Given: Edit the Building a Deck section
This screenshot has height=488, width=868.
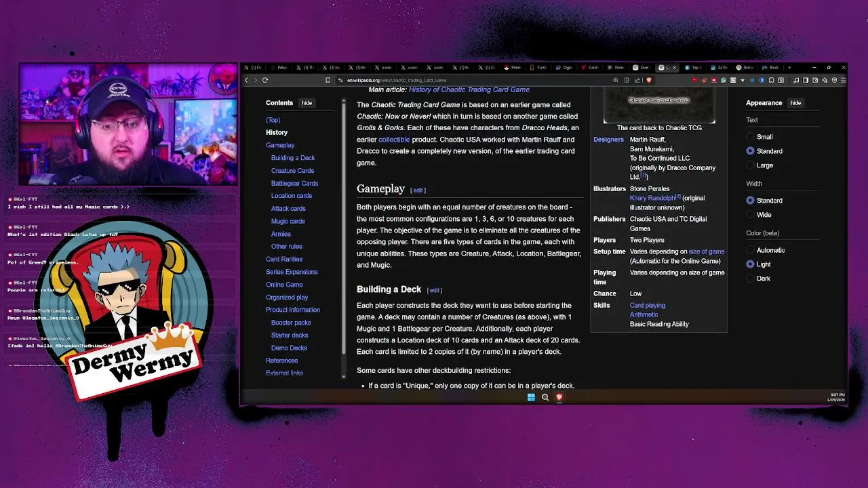Looking at the screenshot, I should click(435, 290).
